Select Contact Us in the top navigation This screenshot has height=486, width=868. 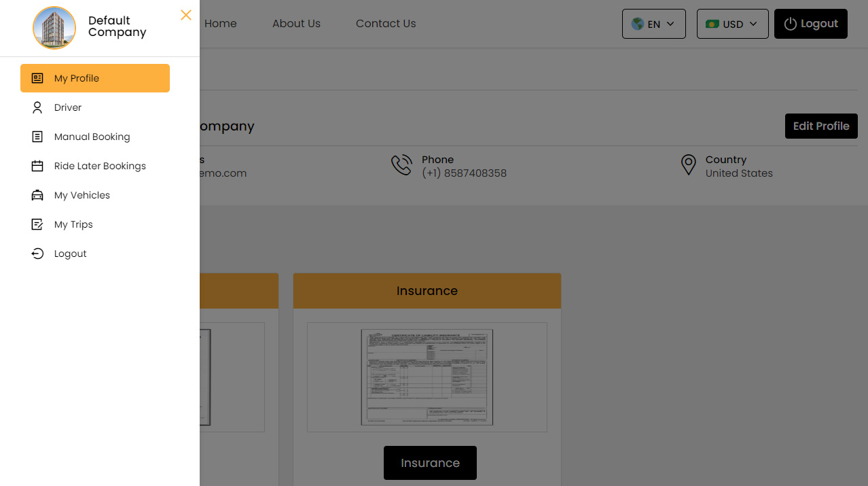click(385, 23)
